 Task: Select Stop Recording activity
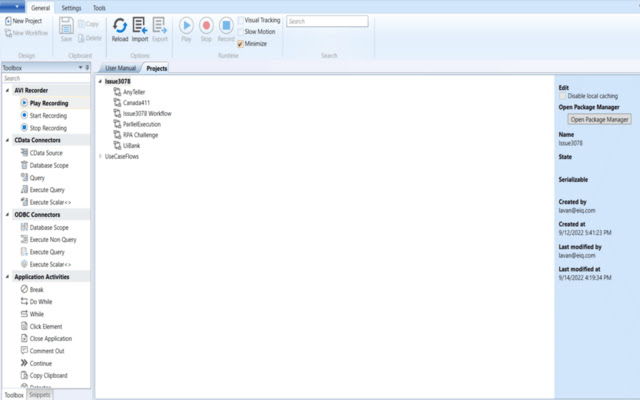(48, 128)
